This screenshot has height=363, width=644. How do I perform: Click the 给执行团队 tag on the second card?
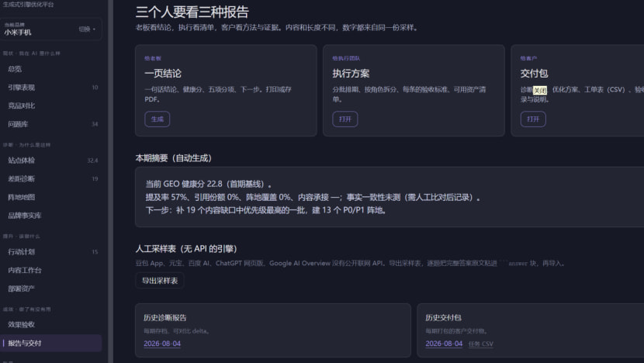tap(346, 58)
